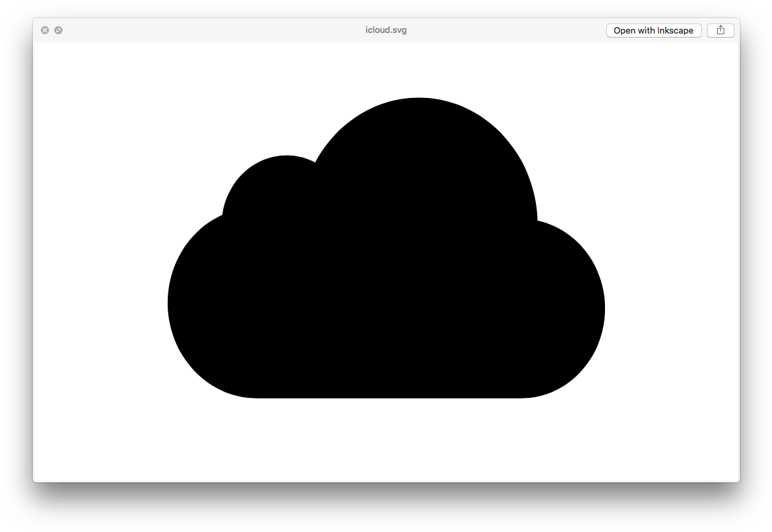Click the icloud.svg window title

pyautogui.click(x=386, y=30)
